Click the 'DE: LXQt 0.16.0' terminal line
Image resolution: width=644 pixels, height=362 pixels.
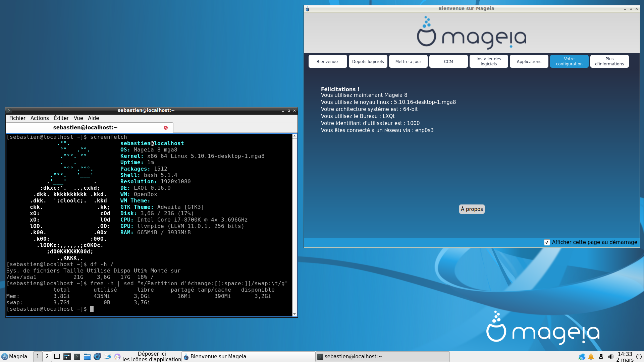(x=146, y=188)
